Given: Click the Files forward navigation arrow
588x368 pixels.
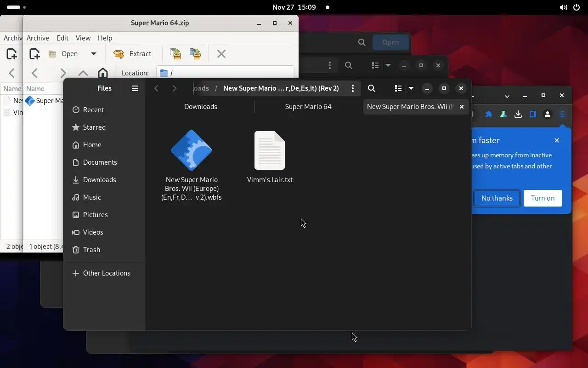Looking at the screenshot, I should point(174,88).
